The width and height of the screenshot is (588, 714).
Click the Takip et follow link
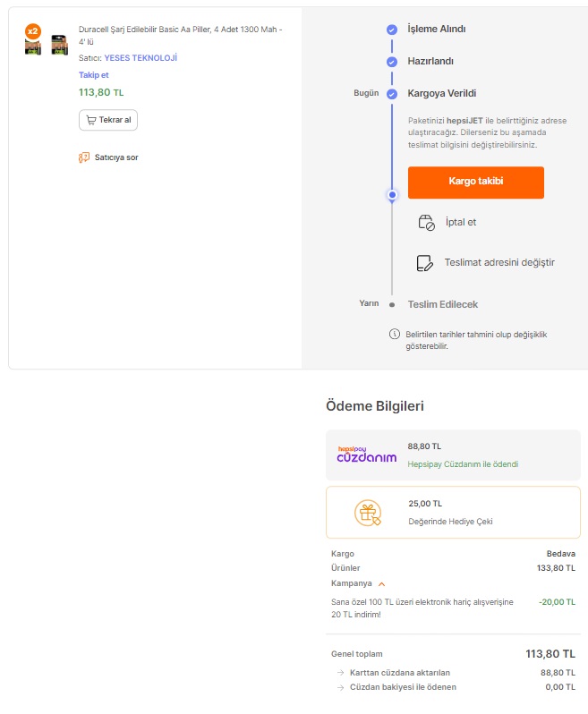[x=94, y=75]
